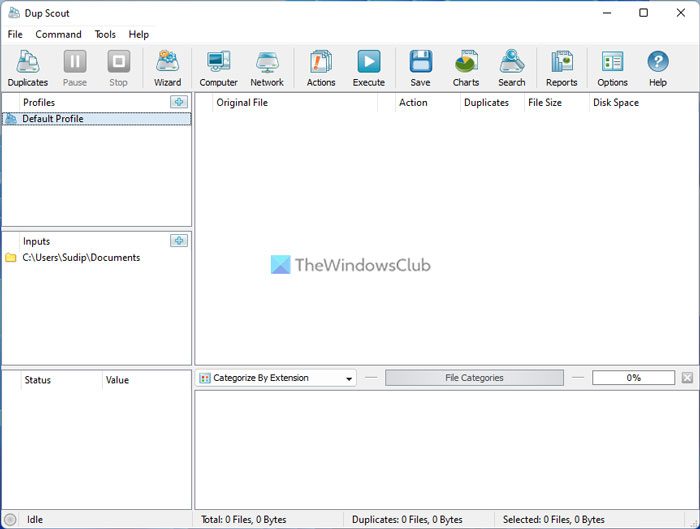Click the Original File column header
The height and width of the screenshot is (529, 700).
pyautogui.click(x=295, y=103)
